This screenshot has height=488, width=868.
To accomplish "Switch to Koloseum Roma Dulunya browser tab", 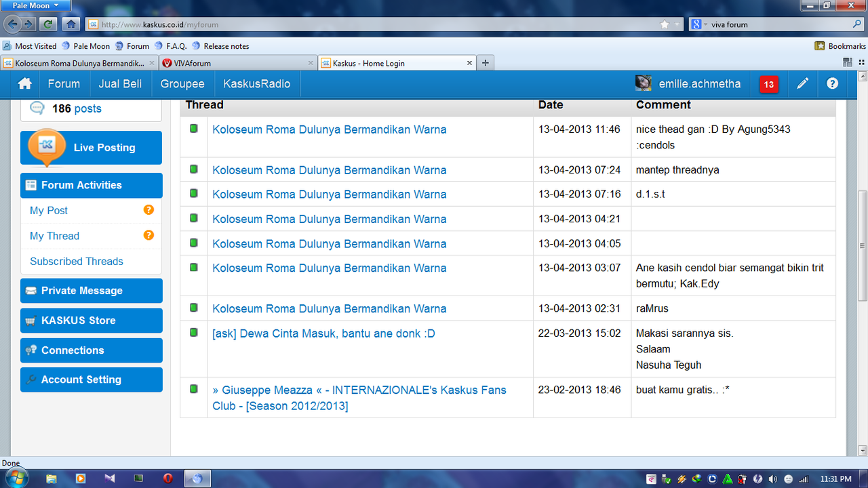I will [79, 63].
